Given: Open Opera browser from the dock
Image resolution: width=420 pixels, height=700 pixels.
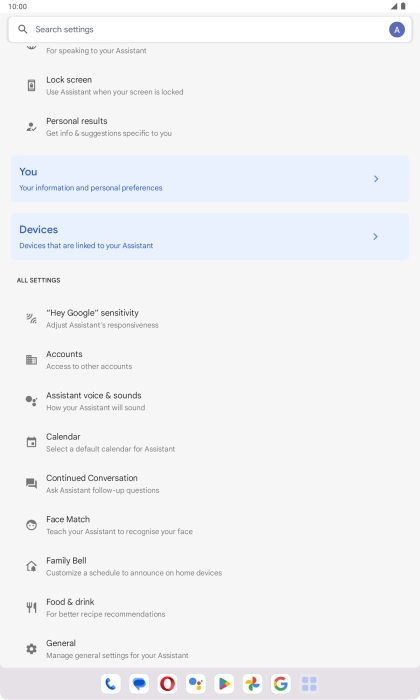Looking at the screenshot, I should pyautogui.click(x=167, y=683).
